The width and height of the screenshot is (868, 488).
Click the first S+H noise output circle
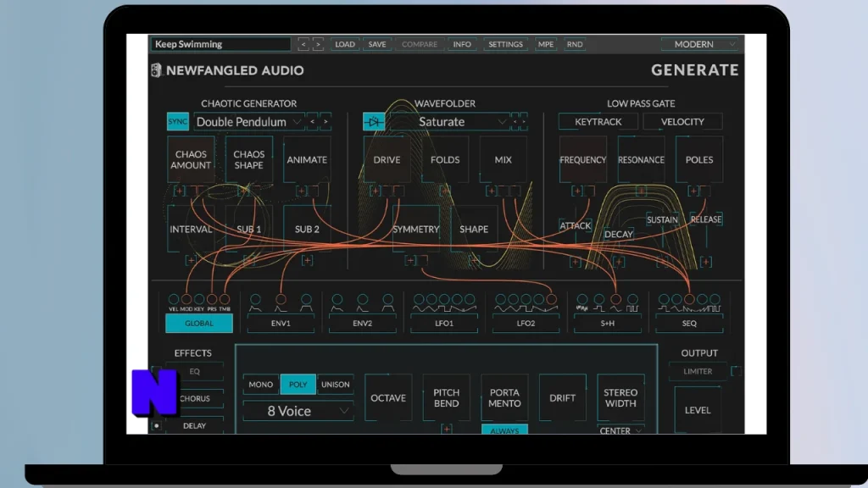pos(581,299)
